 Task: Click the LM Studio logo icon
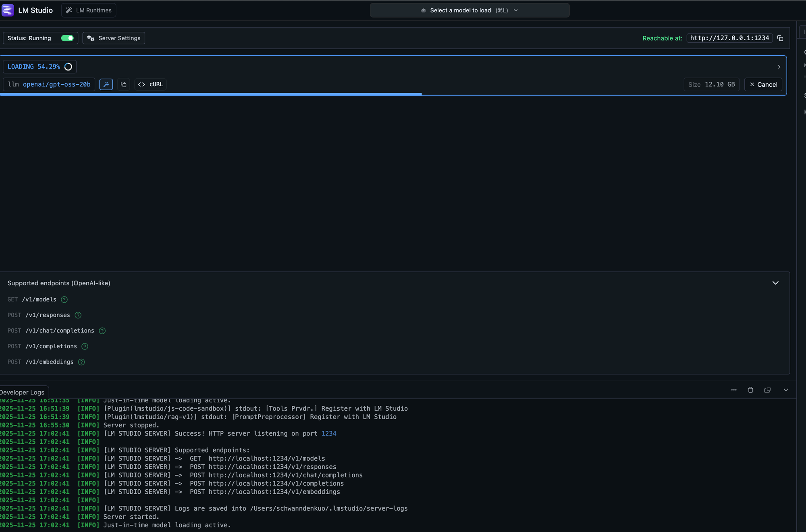(8, 10)
